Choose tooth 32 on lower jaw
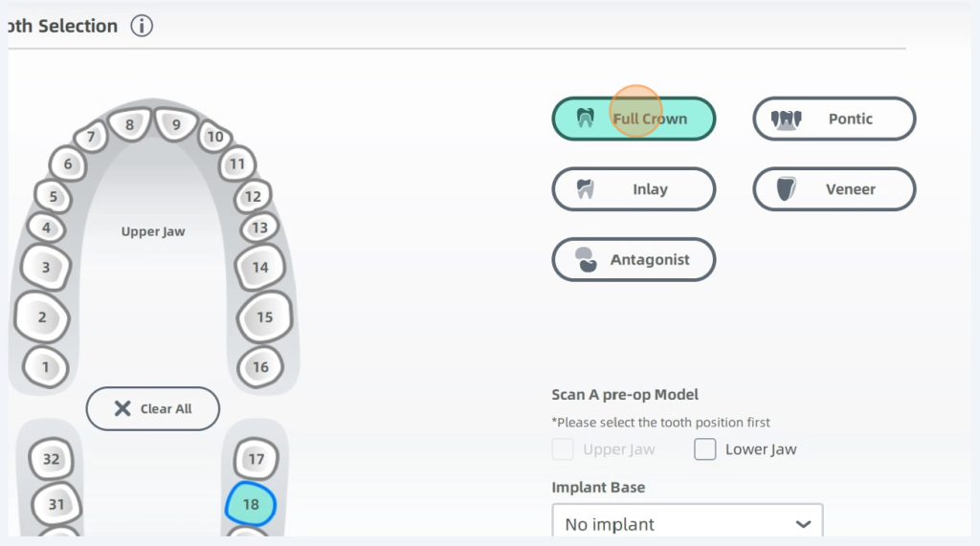Image resolution: width=980 pixels, height=546 pixels. (x=51, y=459)
